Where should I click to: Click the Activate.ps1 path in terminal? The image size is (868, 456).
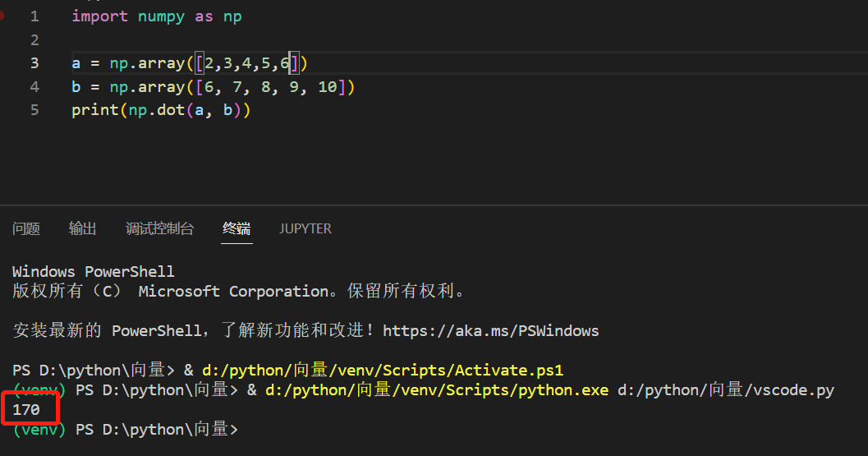coord(383,370)
